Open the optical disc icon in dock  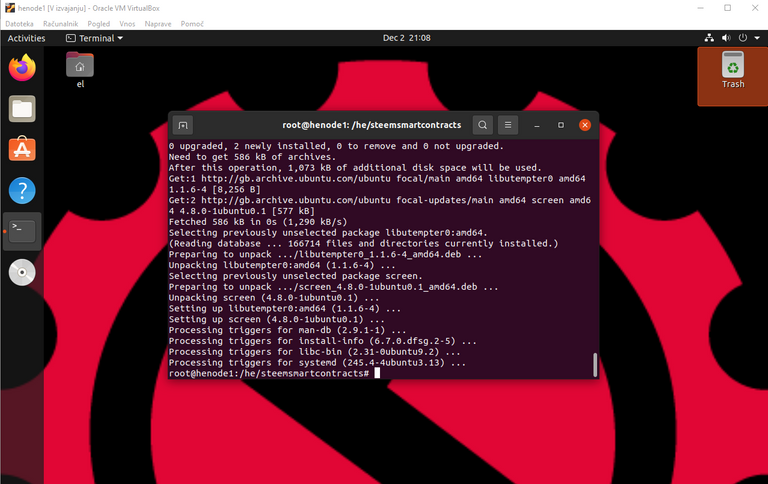[x=22, y=272]
